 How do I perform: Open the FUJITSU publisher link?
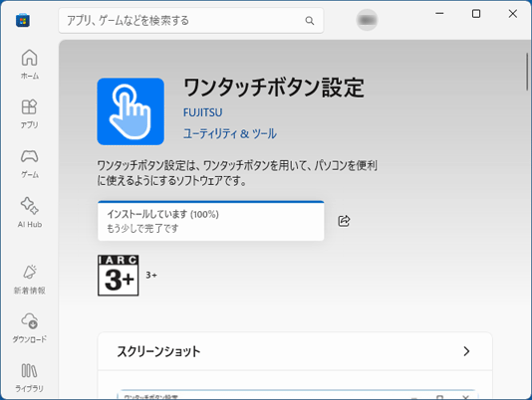pos(203,112)
